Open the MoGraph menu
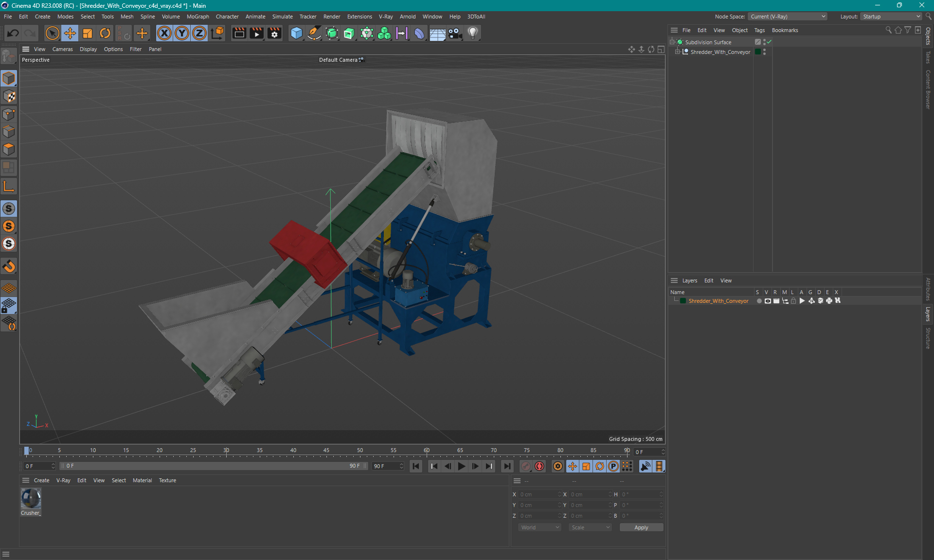Screen dimensions: 934x560 (x=198, y=17)
